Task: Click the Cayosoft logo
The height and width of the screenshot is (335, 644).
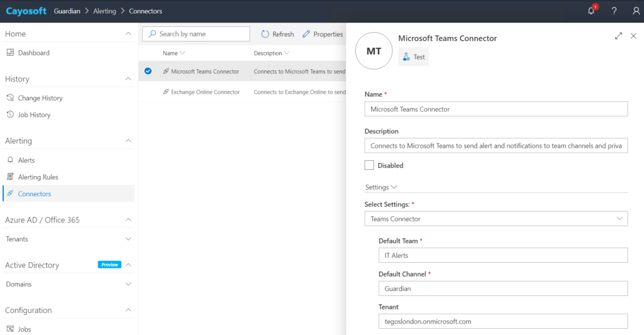Action: click(x=26, y=11)
